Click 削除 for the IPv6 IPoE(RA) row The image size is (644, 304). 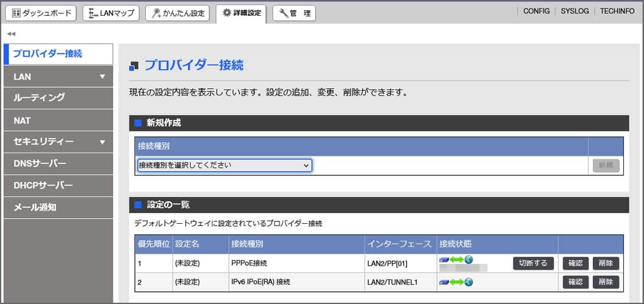click(606, 282)
